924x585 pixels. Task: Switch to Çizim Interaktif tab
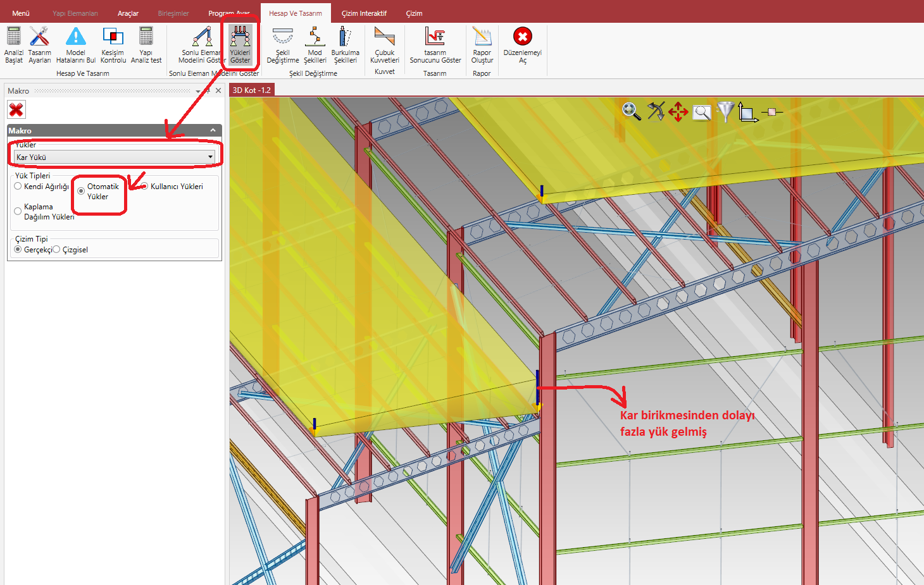pos(364,13)
